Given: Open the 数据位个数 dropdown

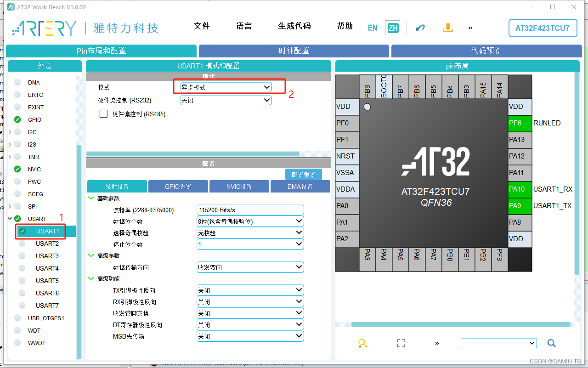Looking at the screenshot, I should click(x=250, y=221).
